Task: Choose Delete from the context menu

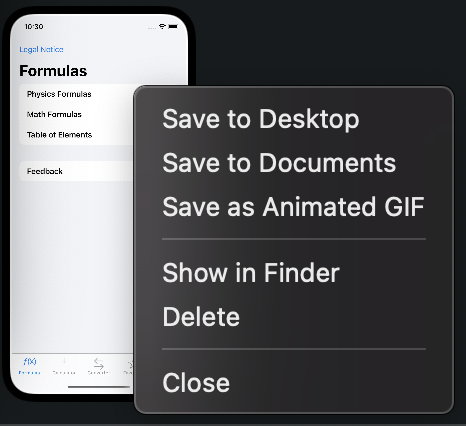Action: tap(201, 317)
